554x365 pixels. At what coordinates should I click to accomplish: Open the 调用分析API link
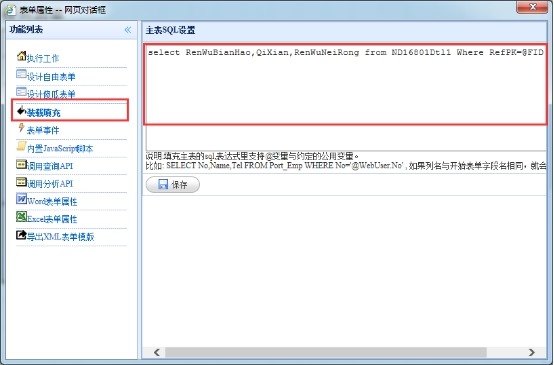coord(50,184)
